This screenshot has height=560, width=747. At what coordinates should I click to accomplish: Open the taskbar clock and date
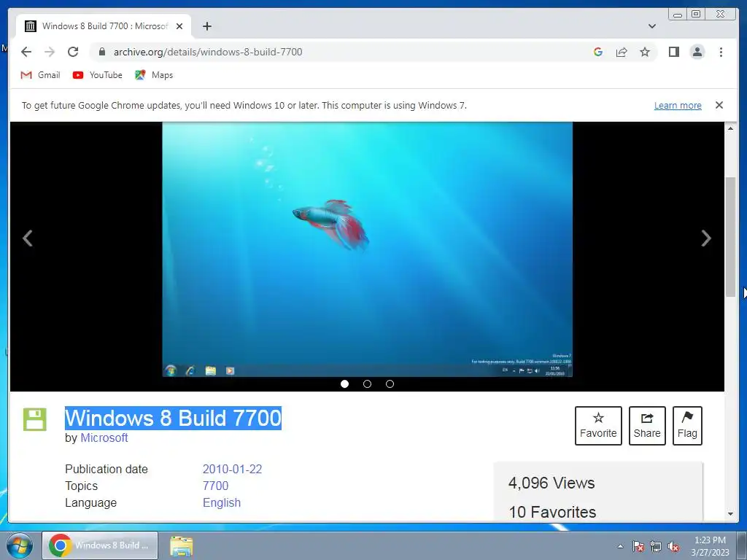point(711,546)
